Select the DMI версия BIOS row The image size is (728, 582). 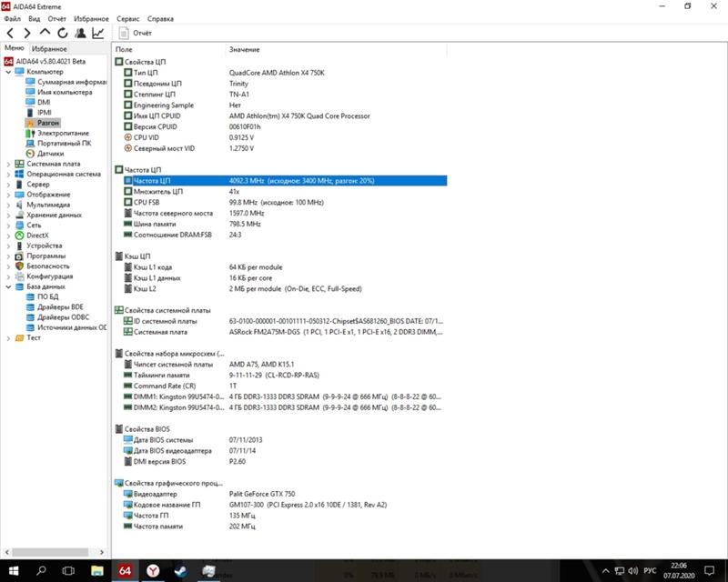click(280, 461)
